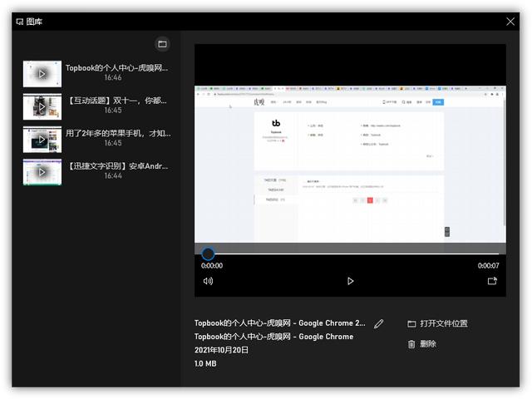Click the title 用了2年多的苹果手机，才知 in the list
Screen dimensions: 532x399
[118, 133]
